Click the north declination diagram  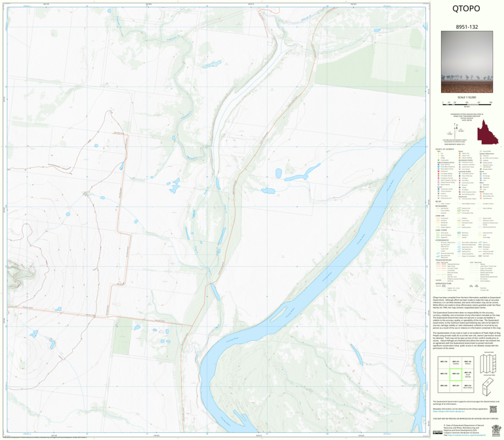click(455, 130)
